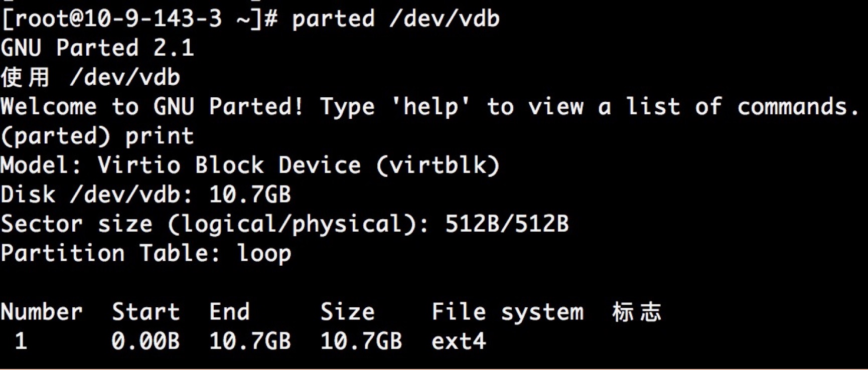Viewport: 868px width, 370px height.
Task: Click 'Virtio Block Device' model name
Action: [x=229, y=165]
